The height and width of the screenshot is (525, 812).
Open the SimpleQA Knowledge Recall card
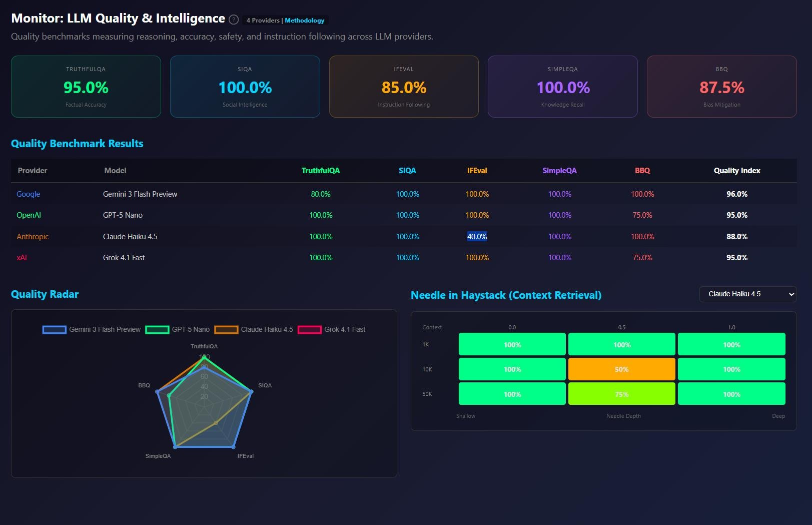pyautogui.click(x=563, y=87)
